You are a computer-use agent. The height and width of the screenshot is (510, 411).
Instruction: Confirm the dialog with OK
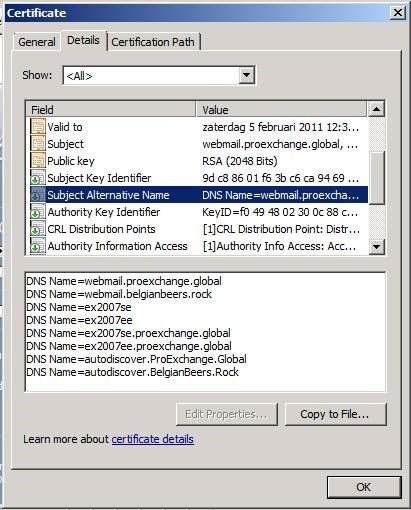pyautogui.click(x=364, y=487)
